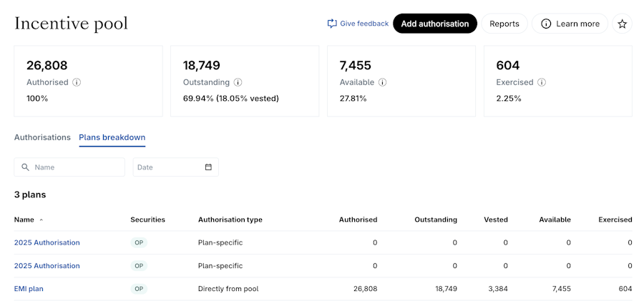Open the EMI plan link
Image resolution: width=644 pixels, height=301 pixels.
(29, 289)
